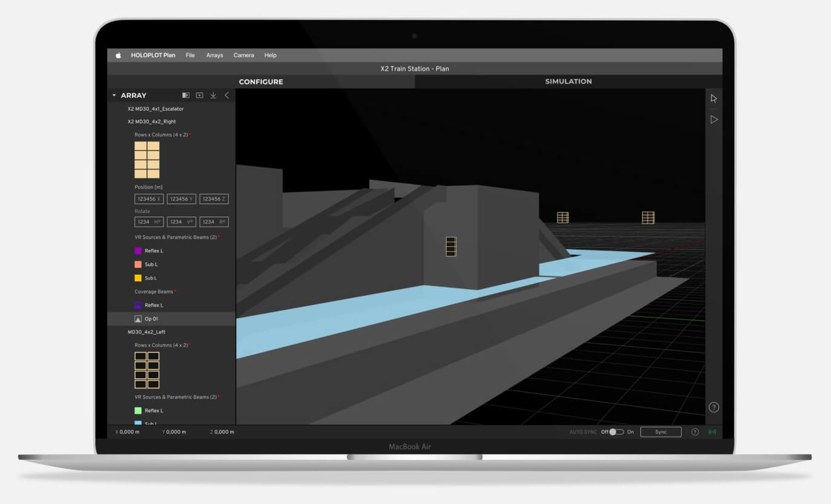831x504 pixels.
Task: Click the Sync button
Action: coord(660,432)
